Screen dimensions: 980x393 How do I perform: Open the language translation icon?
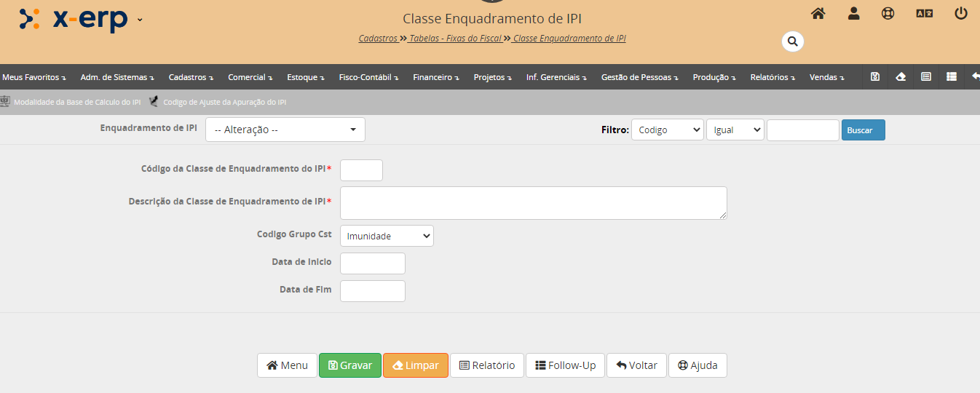tap(924, 13)
